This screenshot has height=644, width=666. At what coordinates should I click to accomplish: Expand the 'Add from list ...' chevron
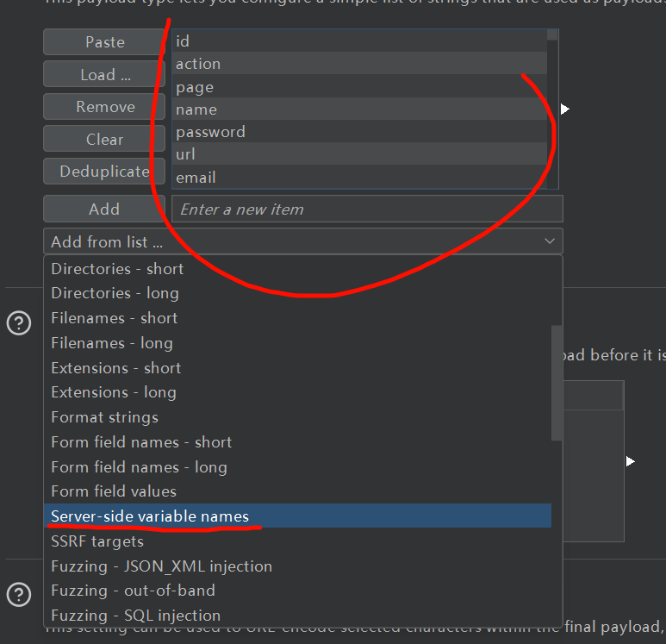pyautogui.click(x=549, y=241)
